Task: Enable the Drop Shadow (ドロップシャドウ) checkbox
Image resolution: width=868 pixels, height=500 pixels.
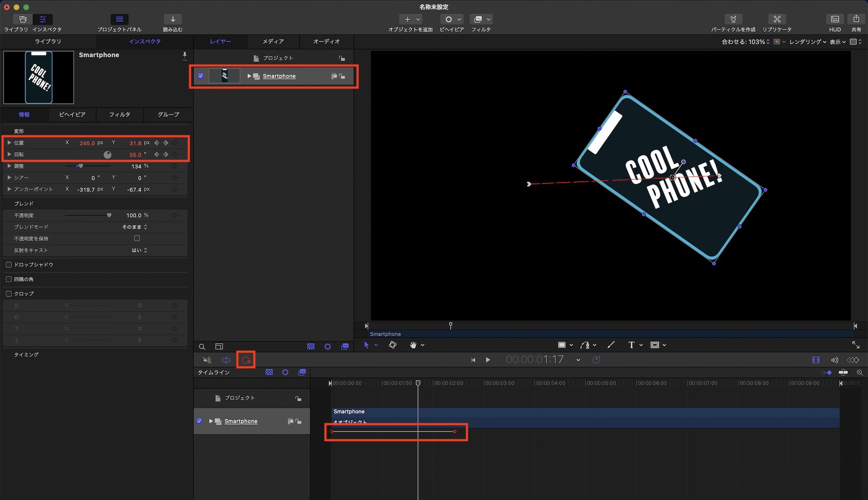Action: pyautogui.click(x=9, y=265)
